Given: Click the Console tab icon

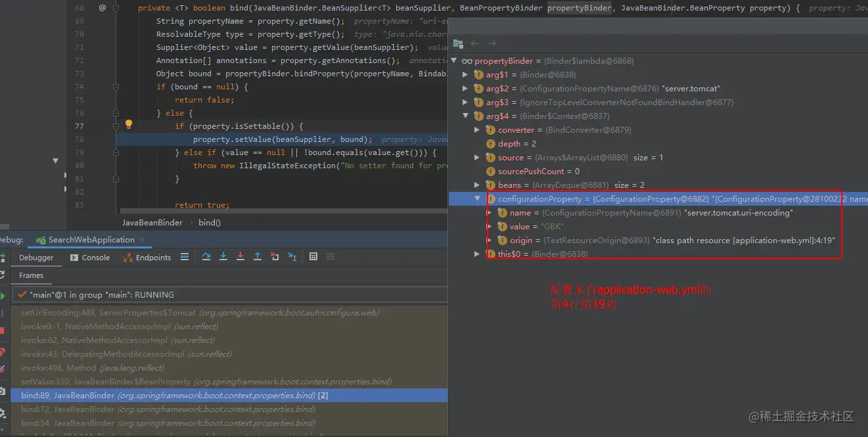Looking at the screenshot, I should point(74,258).
